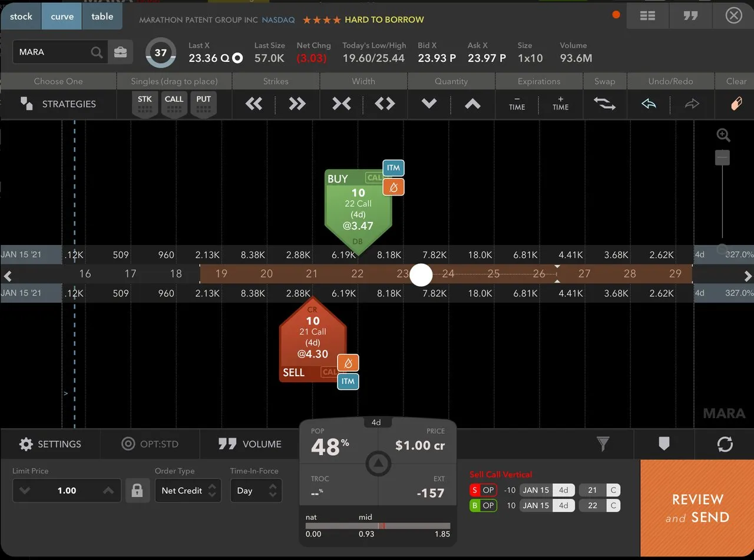
Task: Click the nat-mid price slider bar
Action: click(378, 526)
